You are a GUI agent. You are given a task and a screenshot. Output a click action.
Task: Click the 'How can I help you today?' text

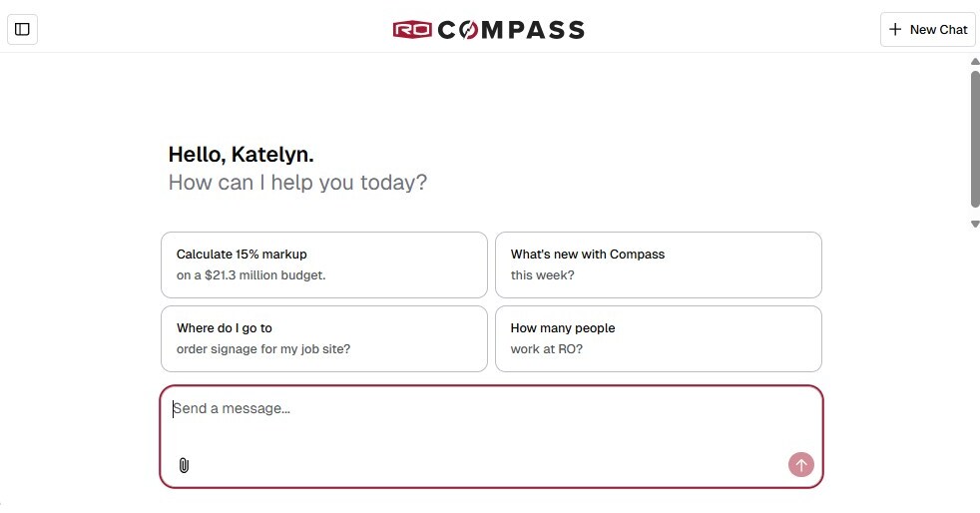point(297,183)
